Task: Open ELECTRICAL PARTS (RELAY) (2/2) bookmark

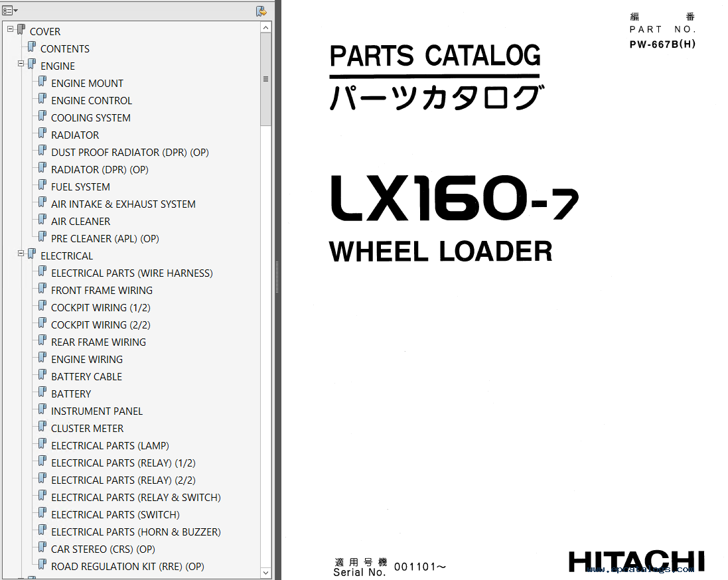Action: pyautogui.click(x=123, y=480)
